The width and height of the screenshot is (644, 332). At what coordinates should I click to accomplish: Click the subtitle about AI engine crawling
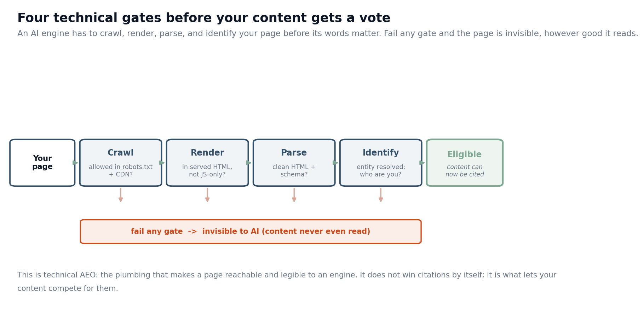click(x=328, y=34)
